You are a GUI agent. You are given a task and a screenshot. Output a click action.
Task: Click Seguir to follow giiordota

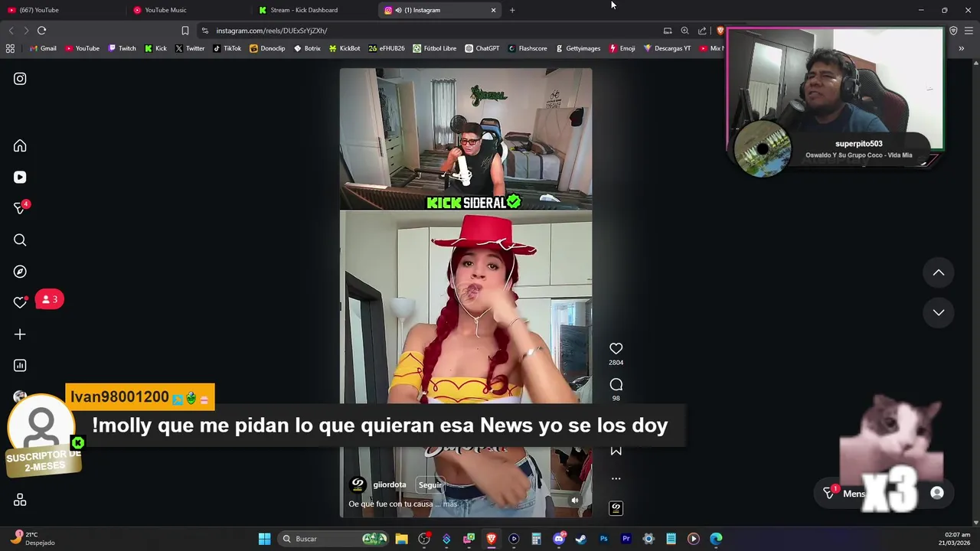tap(430, 485)
